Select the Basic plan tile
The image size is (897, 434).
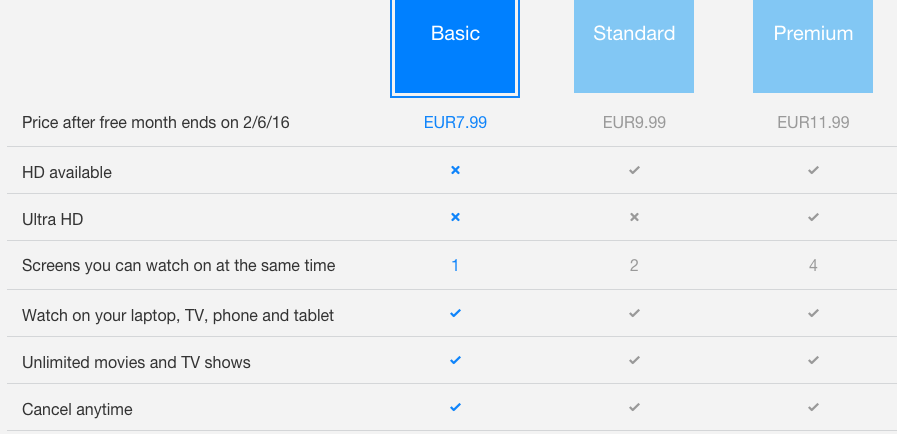point(455,46)
